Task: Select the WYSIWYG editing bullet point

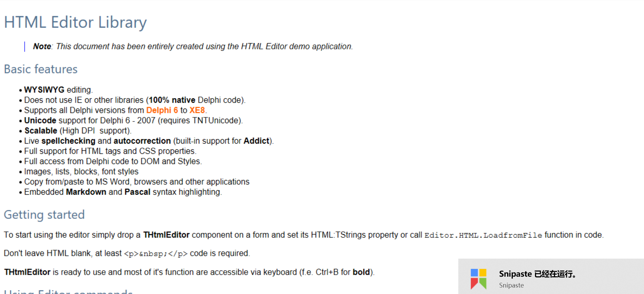Action: pyautogui.click(x=58, y=89)
